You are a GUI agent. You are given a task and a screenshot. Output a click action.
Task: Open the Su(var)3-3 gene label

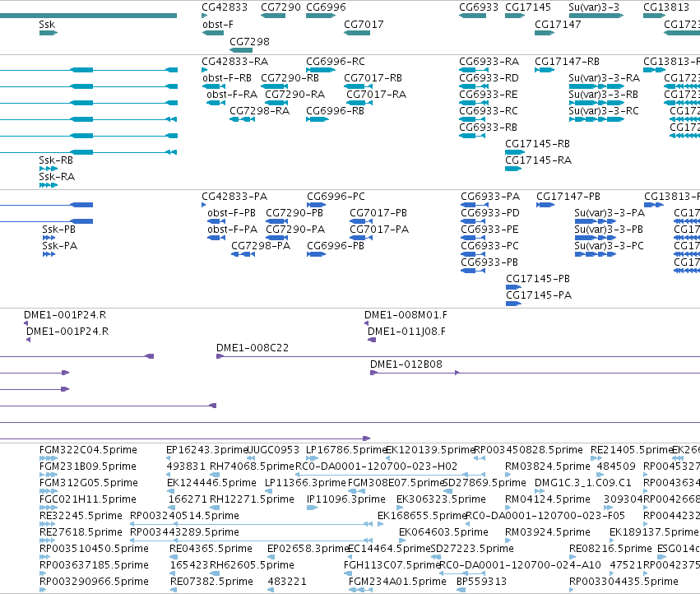[x=594, y=7]
